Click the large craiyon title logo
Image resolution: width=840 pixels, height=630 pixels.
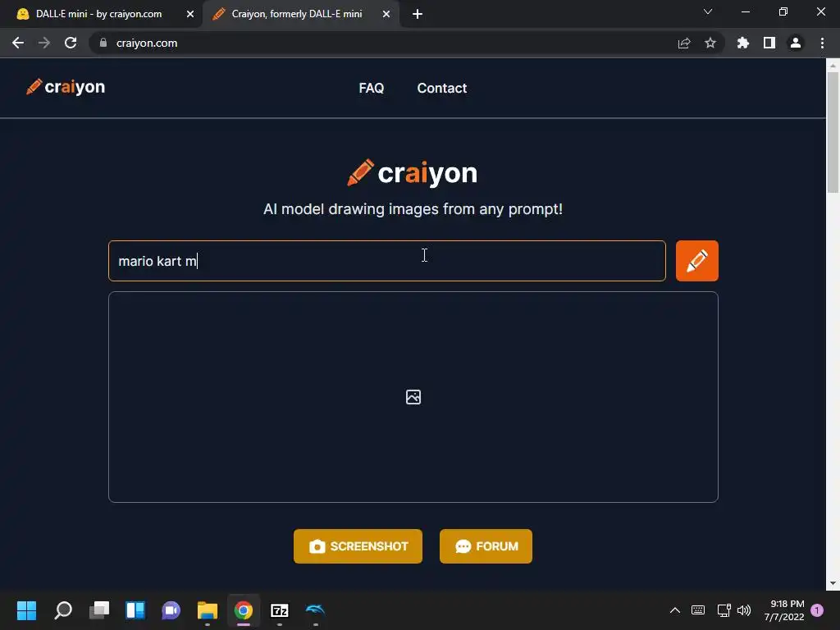(412, 172)
